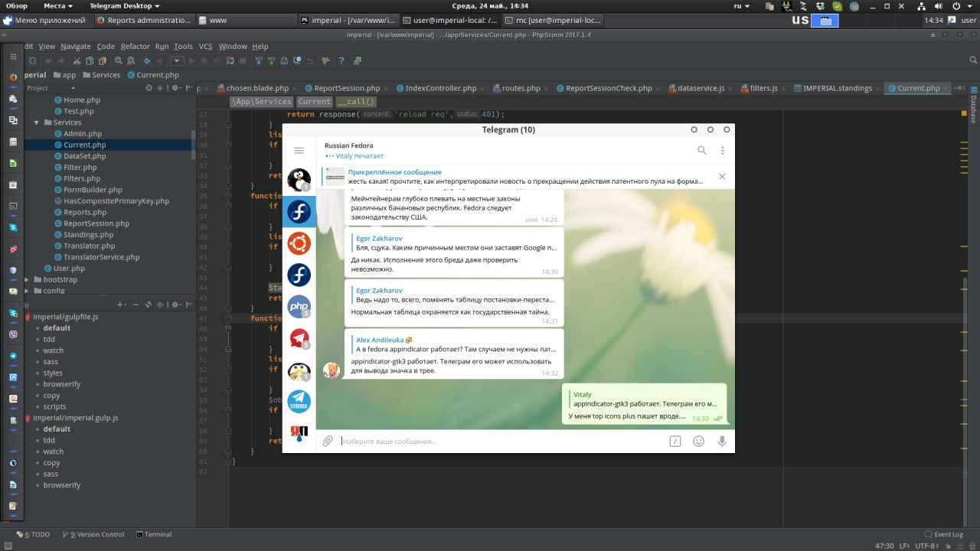980x551 pixels.
Task: Open the Ubuntu chat in Telegram sidebar
Action: pyautogui.click(x=299, y=243)
